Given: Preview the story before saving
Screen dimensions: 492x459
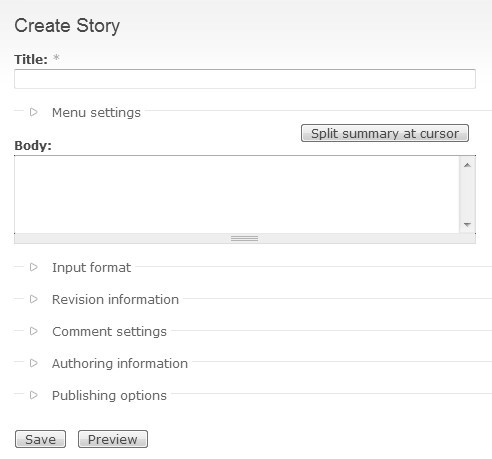Looking at the screenshot, I should pos(113,439).
